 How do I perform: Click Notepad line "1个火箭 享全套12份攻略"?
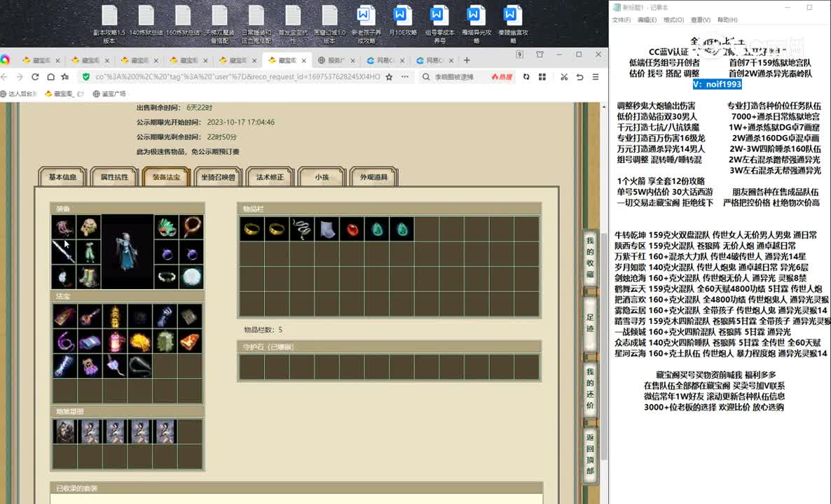click(661, 181)
